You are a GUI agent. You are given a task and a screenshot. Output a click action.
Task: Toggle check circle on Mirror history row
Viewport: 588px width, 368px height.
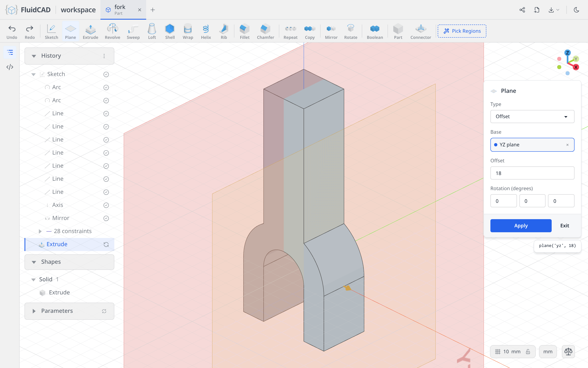[106, 218]
